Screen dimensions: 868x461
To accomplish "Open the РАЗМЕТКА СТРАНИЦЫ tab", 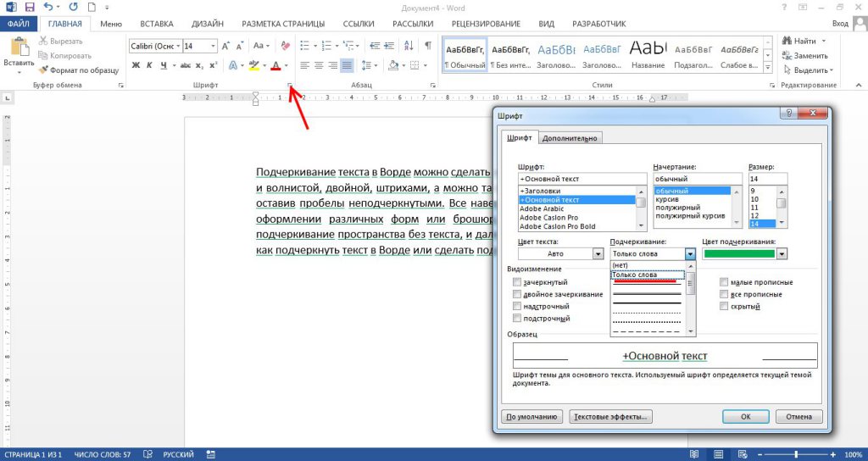I will [283, 24].
